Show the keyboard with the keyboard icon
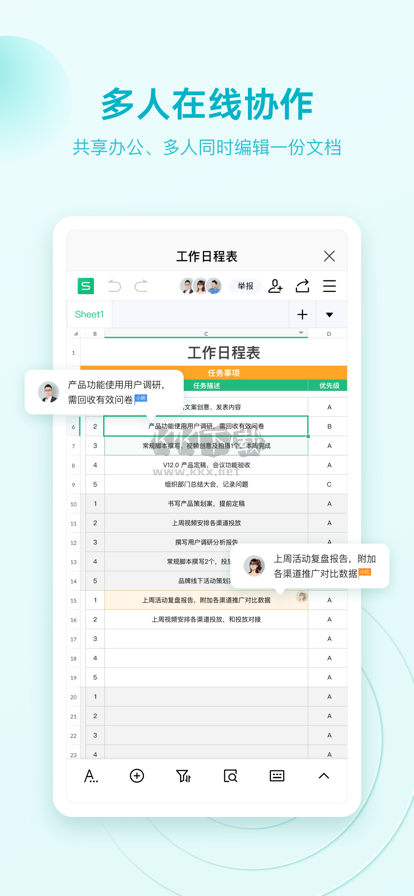This screenshot has width=414, height=896. (x=277, y=776)
